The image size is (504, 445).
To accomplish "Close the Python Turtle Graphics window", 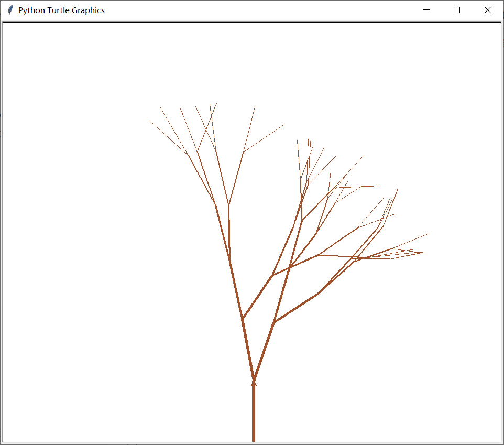I will coord(488,10).
